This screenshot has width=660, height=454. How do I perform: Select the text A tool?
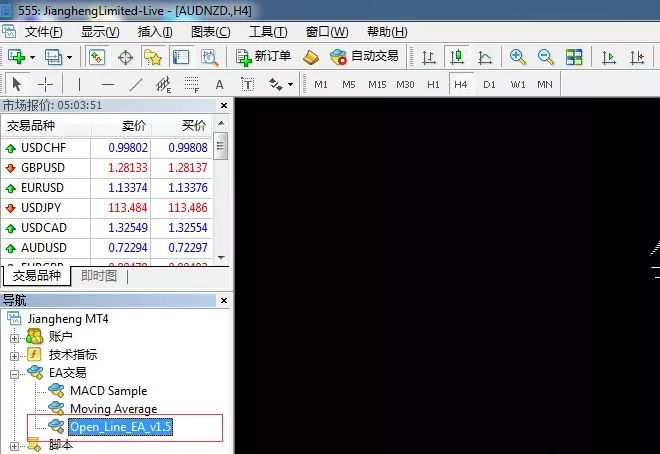pyautogui.click(x=219, y=85)
